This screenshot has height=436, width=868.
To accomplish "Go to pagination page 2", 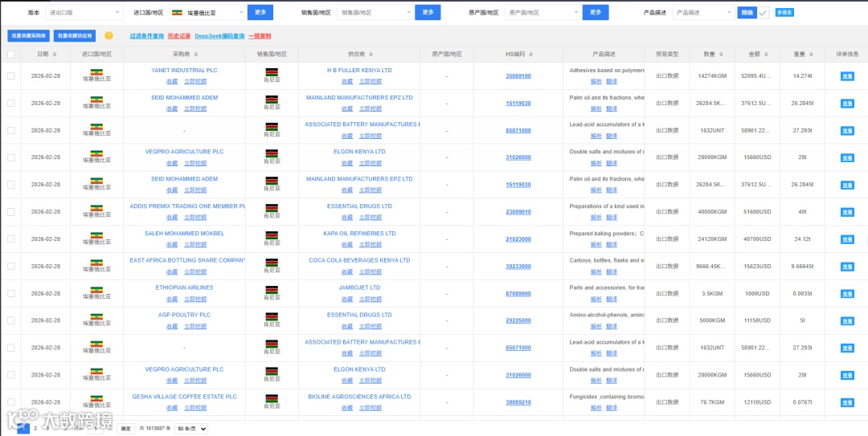I will (x=35, y=428).
